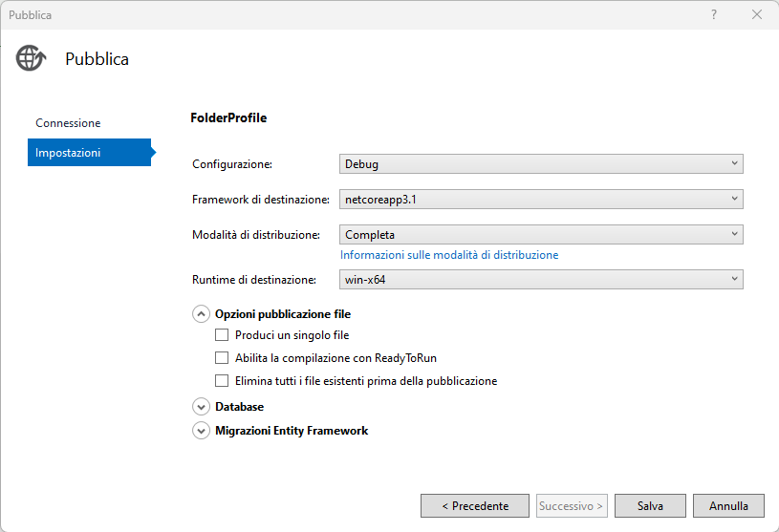Open Framework di destinazione dropdown
The image size is (779, 532).
point(541,200)
